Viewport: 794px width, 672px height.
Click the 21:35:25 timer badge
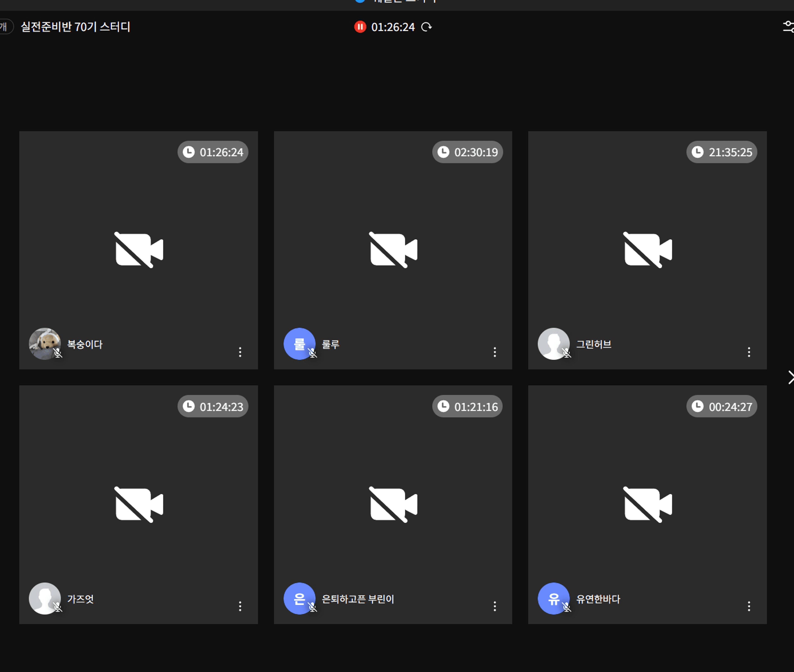point(722,152)
